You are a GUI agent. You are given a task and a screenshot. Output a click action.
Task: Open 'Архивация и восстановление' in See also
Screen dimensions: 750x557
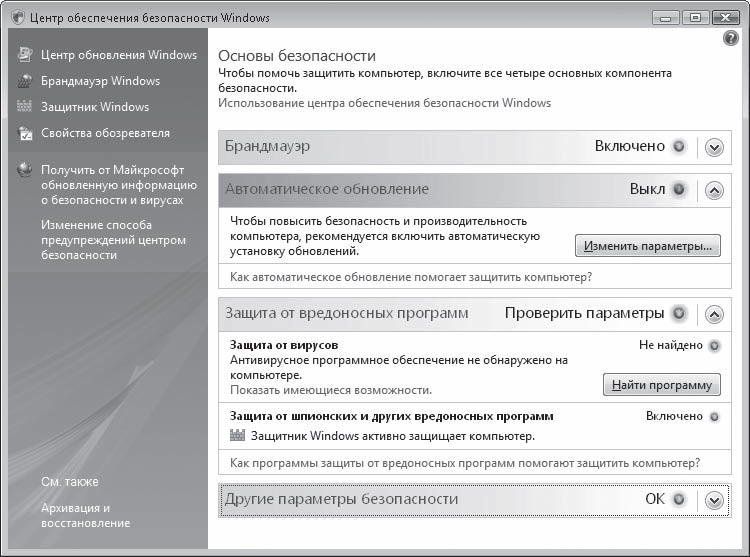pyautogui.click(x=85, y=515)
